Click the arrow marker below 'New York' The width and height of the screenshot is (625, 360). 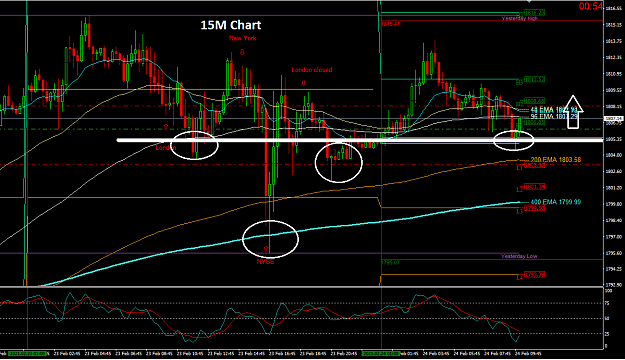pos(242,52)
